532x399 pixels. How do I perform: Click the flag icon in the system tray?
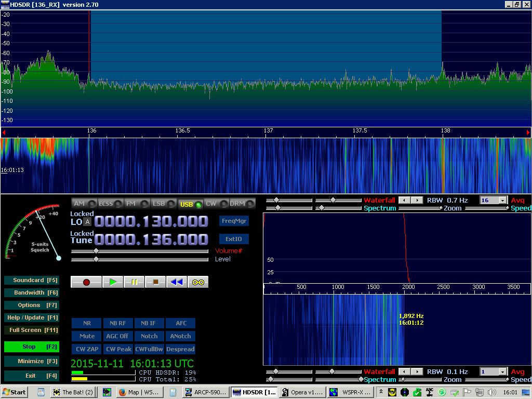(x=467, y=393)
